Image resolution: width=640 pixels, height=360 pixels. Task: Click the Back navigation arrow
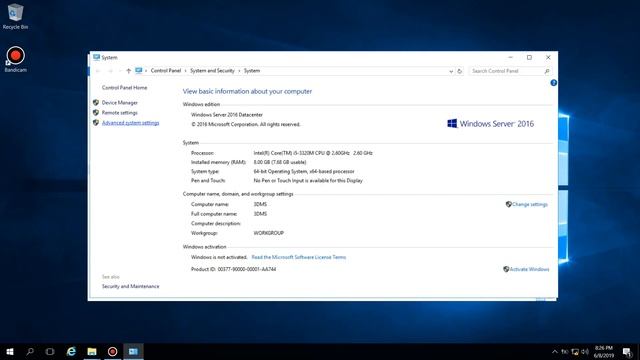(98, 71)
